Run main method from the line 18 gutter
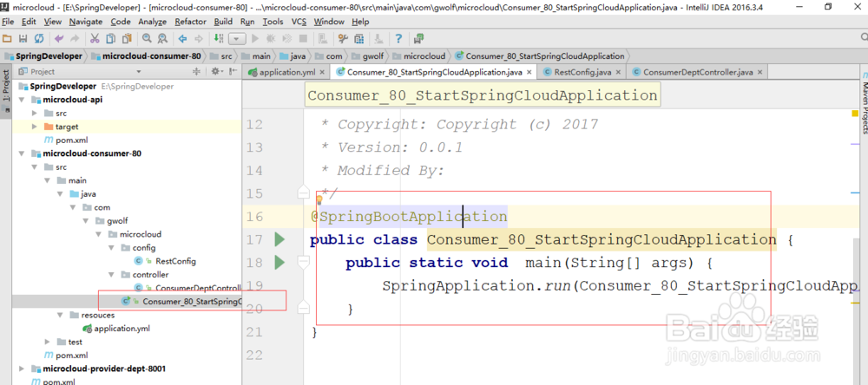868x385 pixels. tap(279, 262)
